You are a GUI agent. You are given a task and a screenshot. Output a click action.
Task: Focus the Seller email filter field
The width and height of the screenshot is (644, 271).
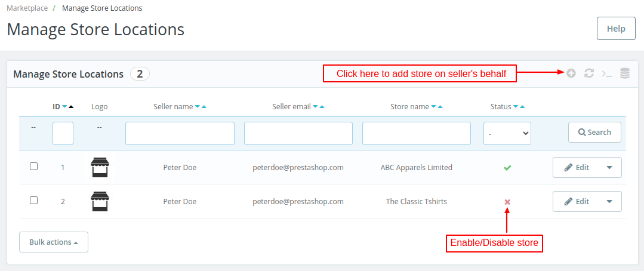point(298,134)
